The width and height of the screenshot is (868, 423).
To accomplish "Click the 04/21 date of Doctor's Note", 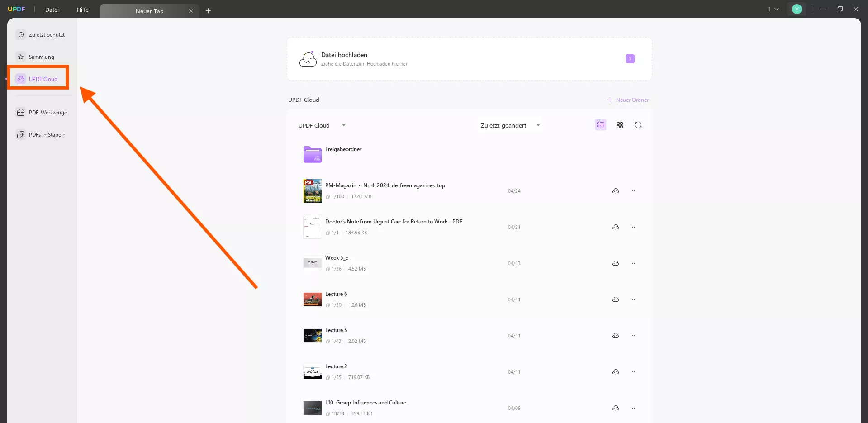I will [514, 227].
